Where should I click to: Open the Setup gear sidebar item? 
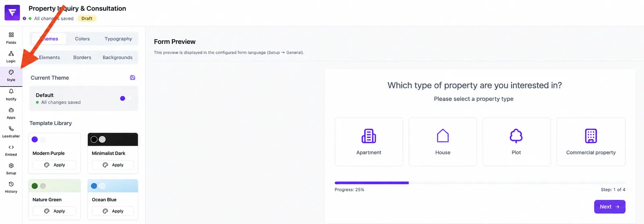point(11,169)
